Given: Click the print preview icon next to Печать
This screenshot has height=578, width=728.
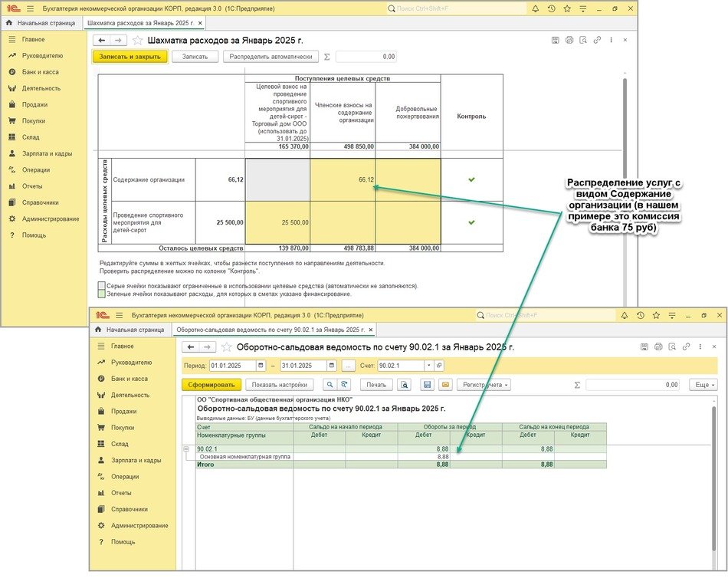Looking at the screenshot, I should [x=404, y=385].
